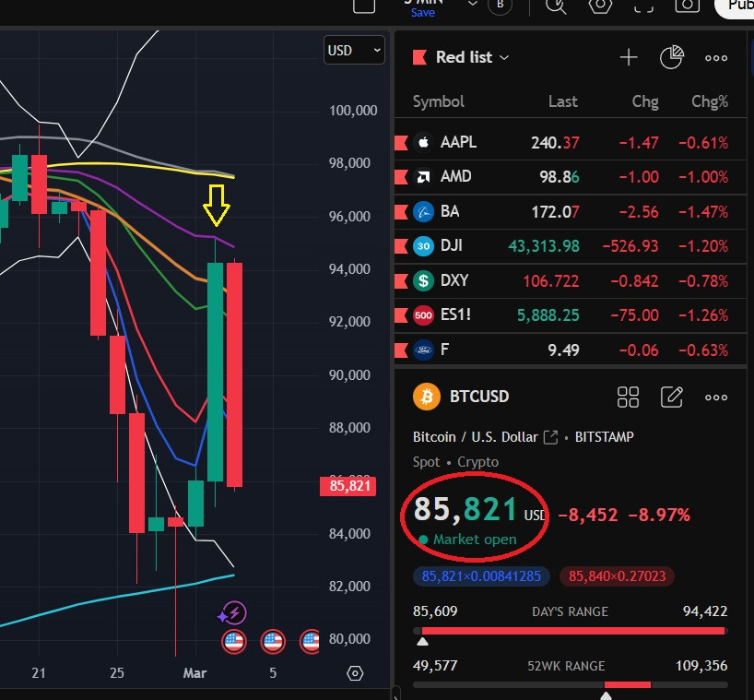Add a symbol with the plus icon
This screenshot has width=754, height=700.
pos(629,58)
